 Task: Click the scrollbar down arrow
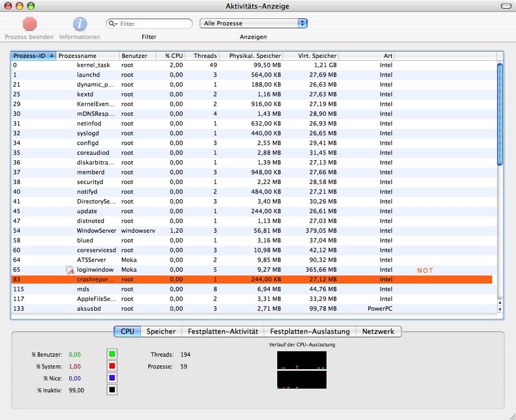coord(500,309)
